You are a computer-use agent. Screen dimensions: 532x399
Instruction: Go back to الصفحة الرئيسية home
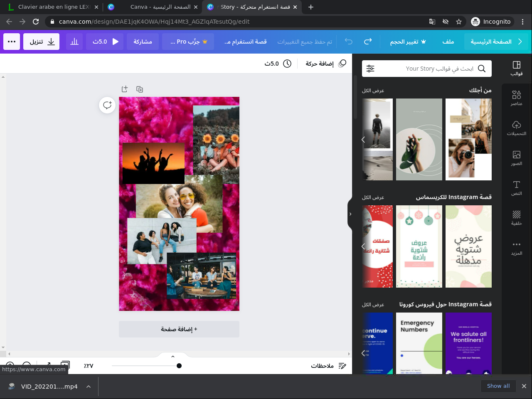[x=496, y=42]
